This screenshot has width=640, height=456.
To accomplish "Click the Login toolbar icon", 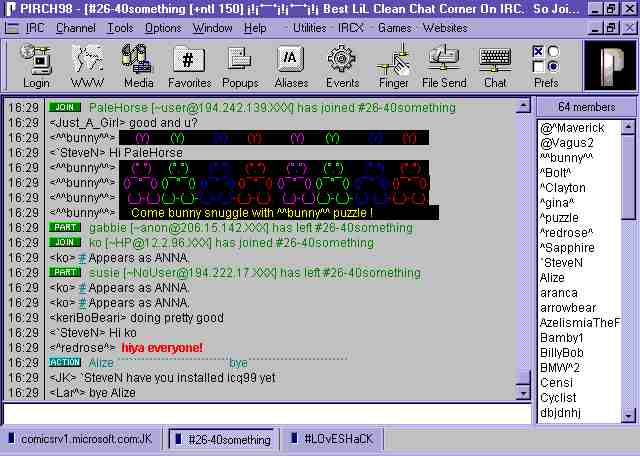I will (36, 65).
